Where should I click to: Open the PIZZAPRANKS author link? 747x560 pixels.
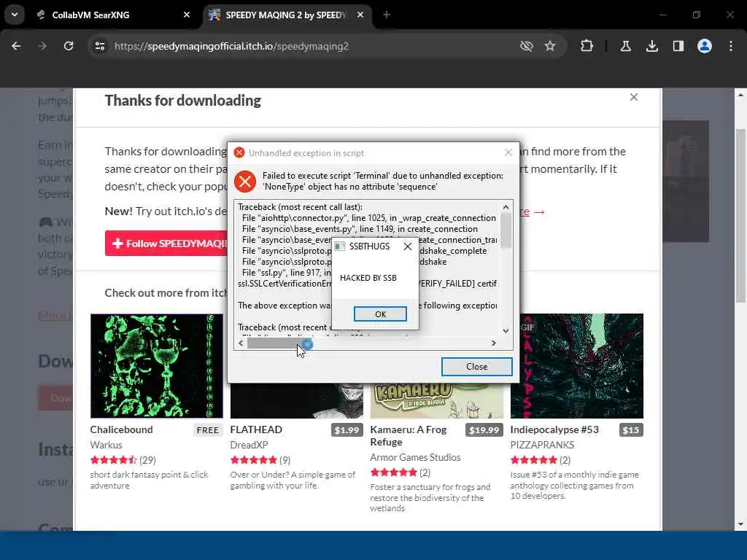pos(542,445)
